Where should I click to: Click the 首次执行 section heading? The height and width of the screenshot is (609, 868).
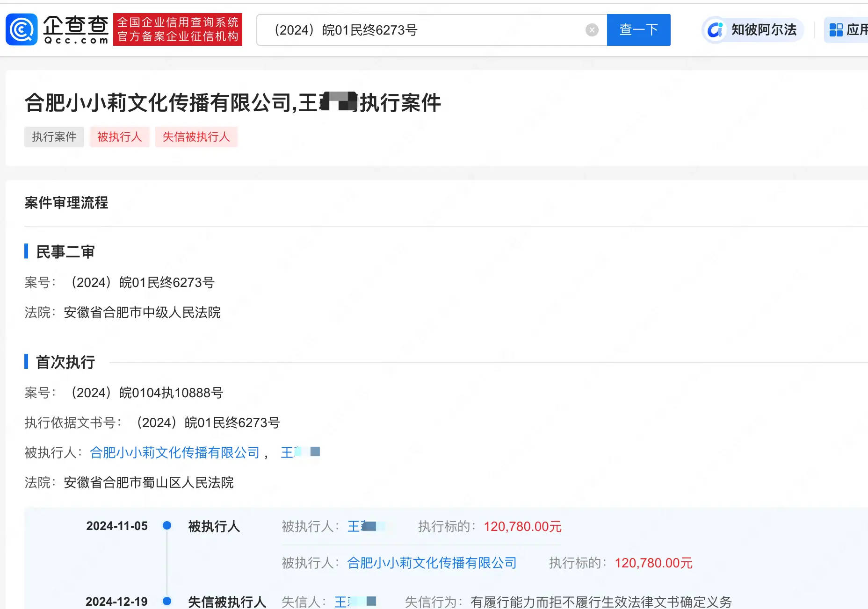point(65,362)
